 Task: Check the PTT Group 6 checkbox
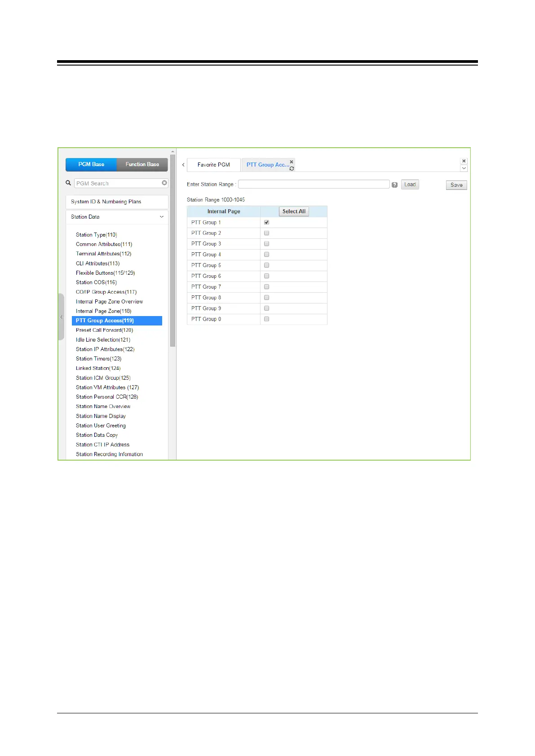pos(267,276)
